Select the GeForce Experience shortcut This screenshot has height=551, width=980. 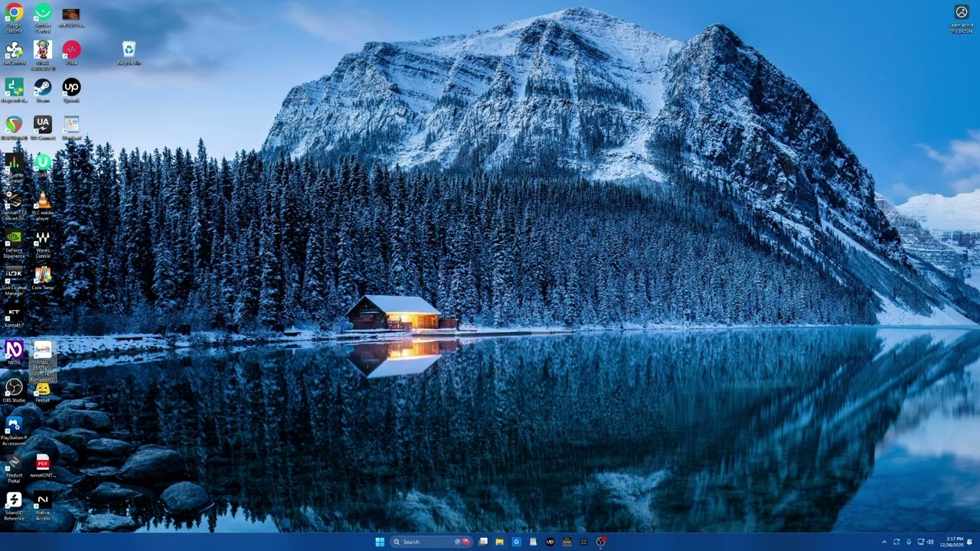(x=14, y=243)
